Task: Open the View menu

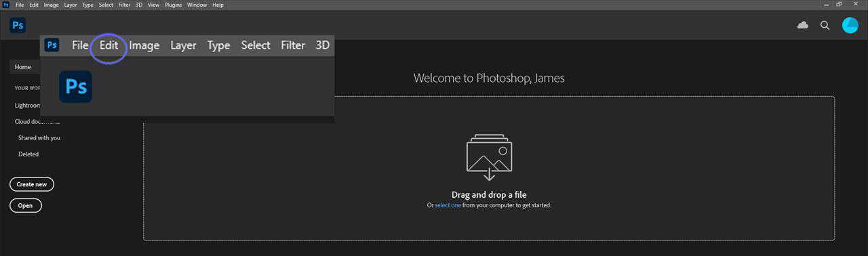Action: tap(153, 5)
